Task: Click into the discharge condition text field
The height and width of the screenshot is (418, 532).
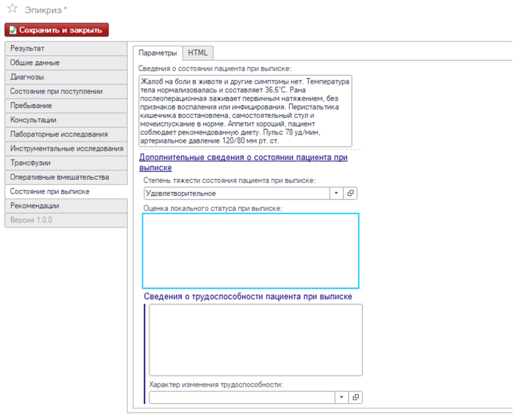Action: coord(245,111)
